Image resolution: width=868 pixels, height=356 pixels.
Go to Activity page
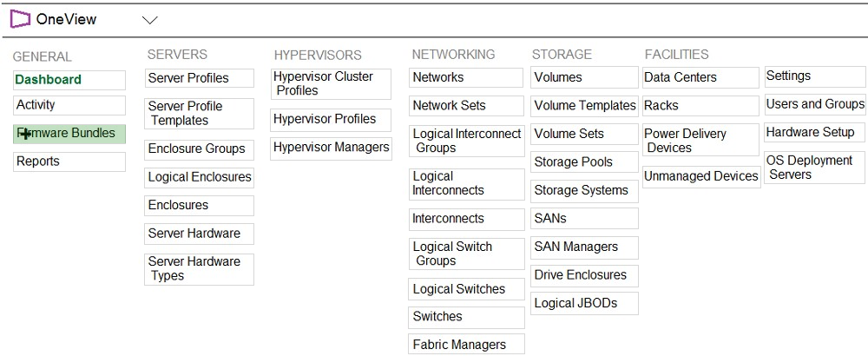[x=69, y=105]
